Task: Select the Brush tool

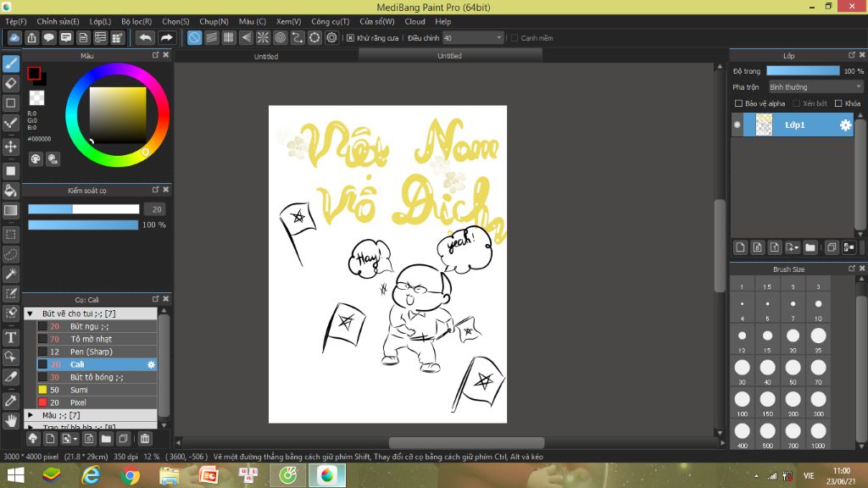Action: (x=11, y=64)
